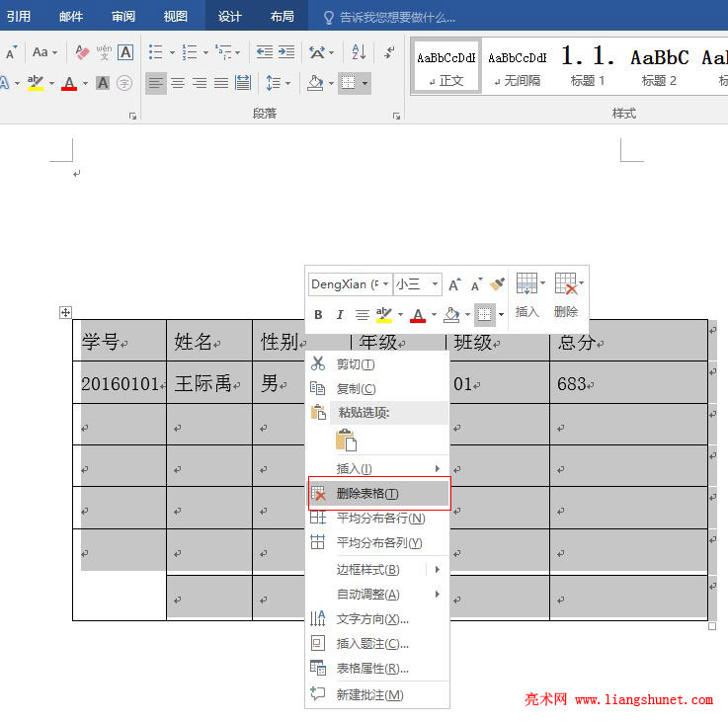Screen dimensions: 728x722
Task: Toggle align left in ribbon
Action: click(155, 83)
